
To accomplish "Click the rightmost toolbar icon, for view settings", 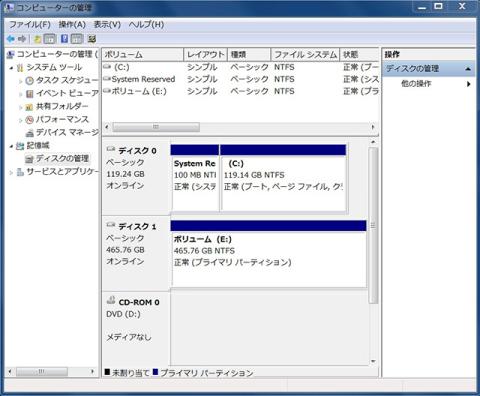I will pyautogui.click(x=92, y=39).
